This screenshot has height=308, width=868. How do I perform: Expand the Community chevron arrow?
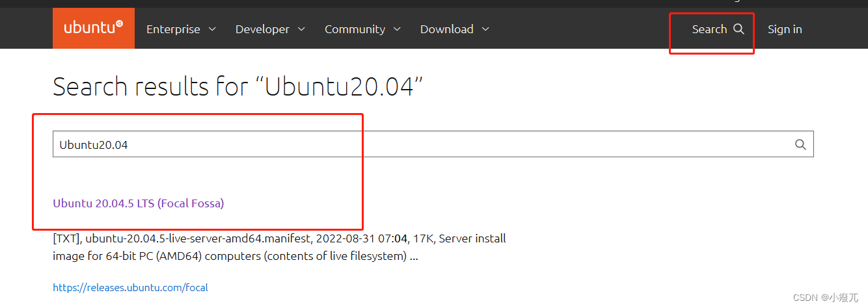pyautogui.click(x=397, y=29)
